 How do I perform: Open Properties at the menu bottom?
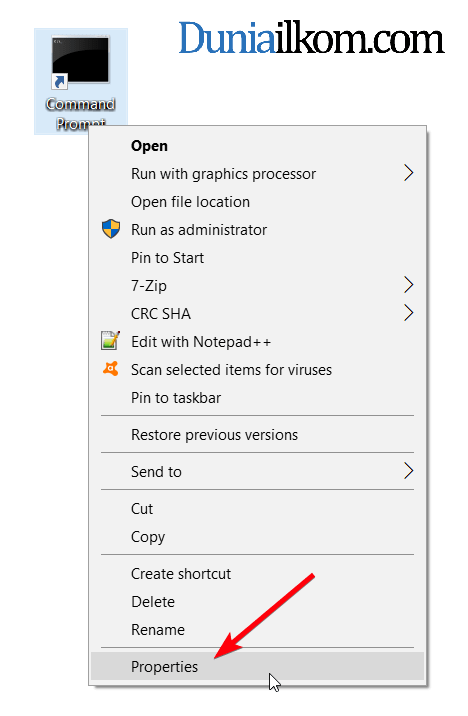[258, 667]
